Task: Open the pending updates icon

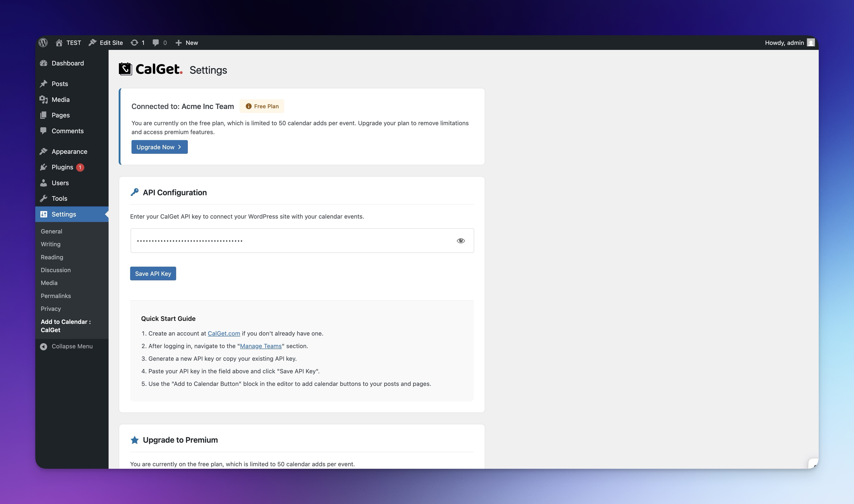Action: coord(134,42)
